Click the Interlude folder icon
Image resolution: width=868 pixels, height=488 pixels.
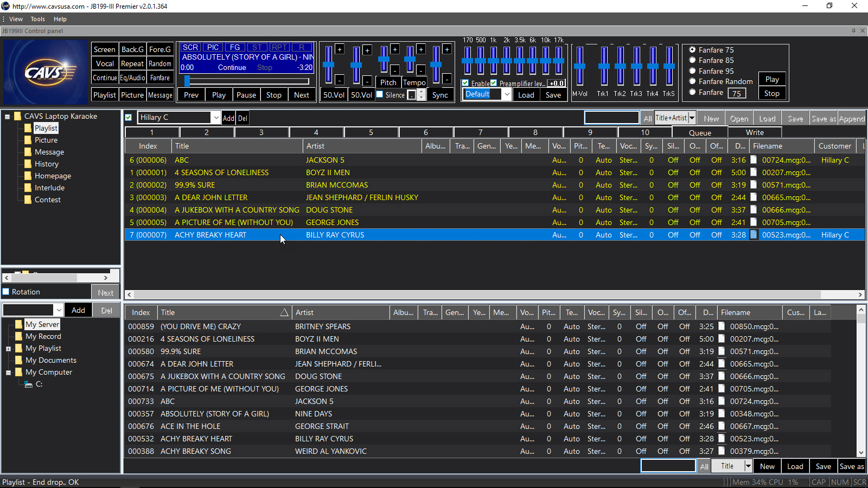(28, 188)
